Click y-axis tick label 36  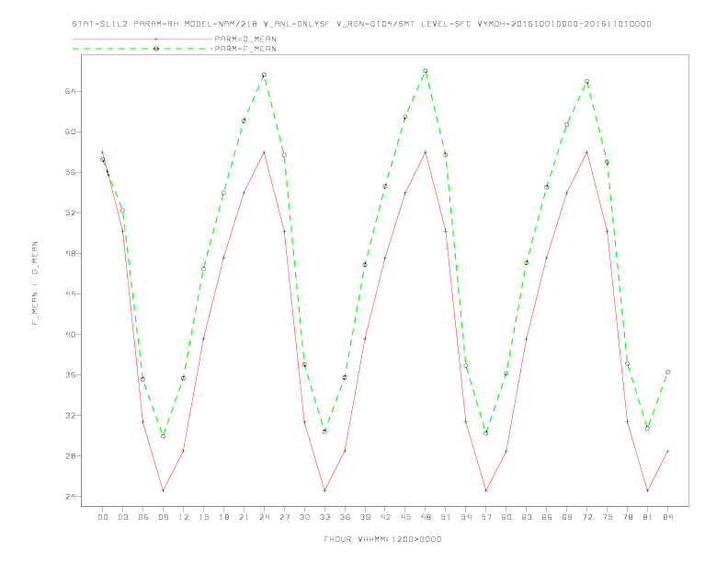pyautogui.click(x=71, y=374)
